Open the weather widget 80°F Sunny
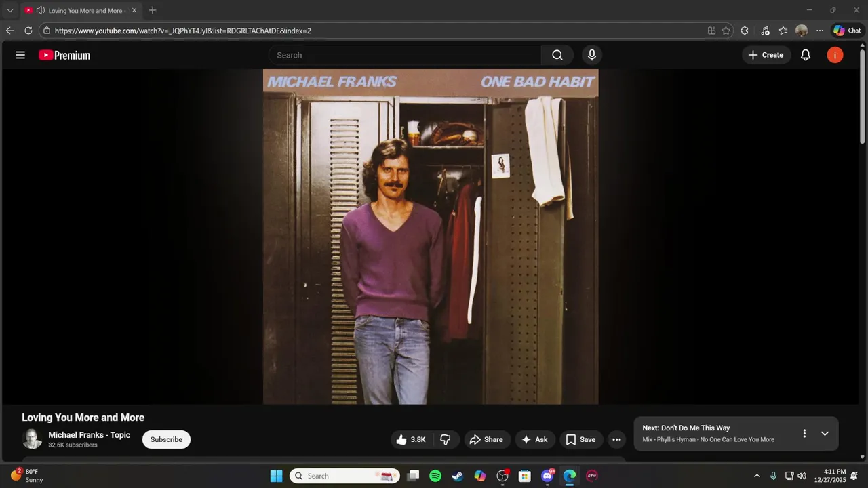This screenshot has height=488, width=868. [x=27, y=476]
